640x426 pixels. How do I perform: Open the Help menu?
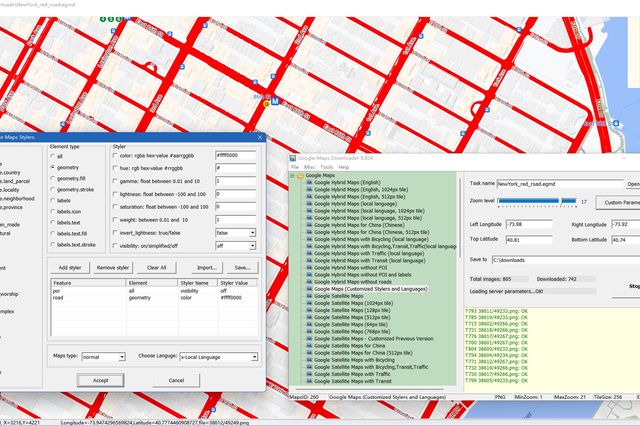tap(344, 167)
